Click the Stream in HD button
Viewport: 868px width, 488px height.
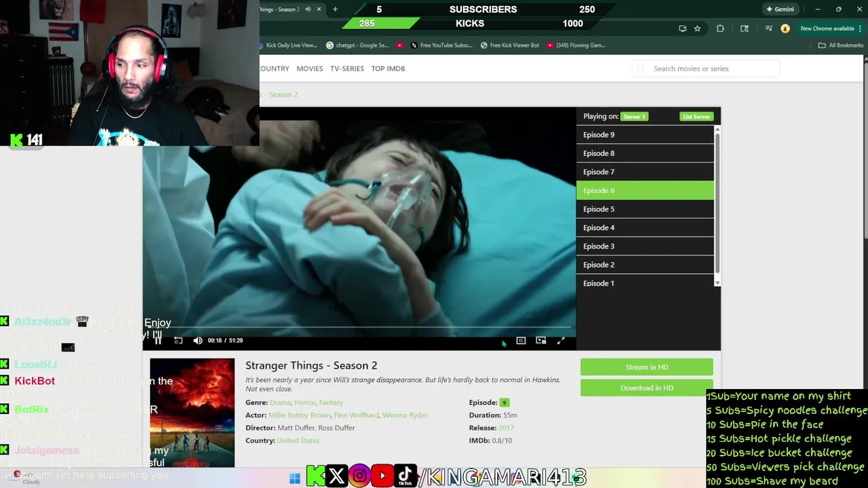pyautogui.click(x=647, y=367)
